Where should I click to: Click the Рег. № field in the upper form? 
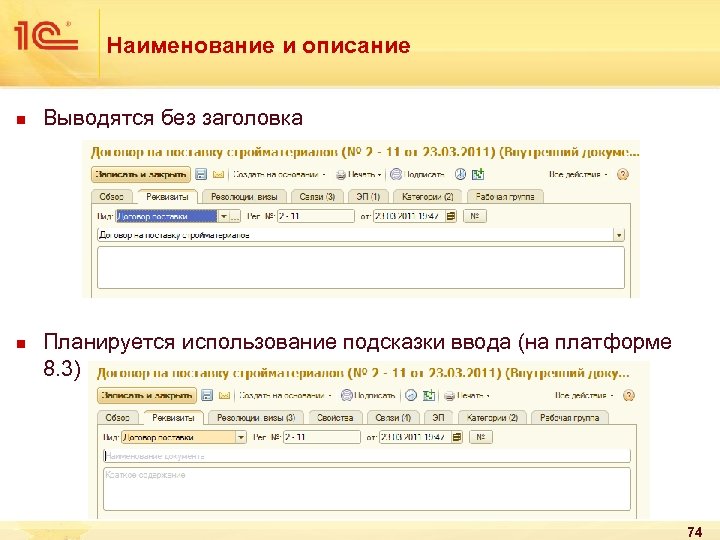click(316, 216)
